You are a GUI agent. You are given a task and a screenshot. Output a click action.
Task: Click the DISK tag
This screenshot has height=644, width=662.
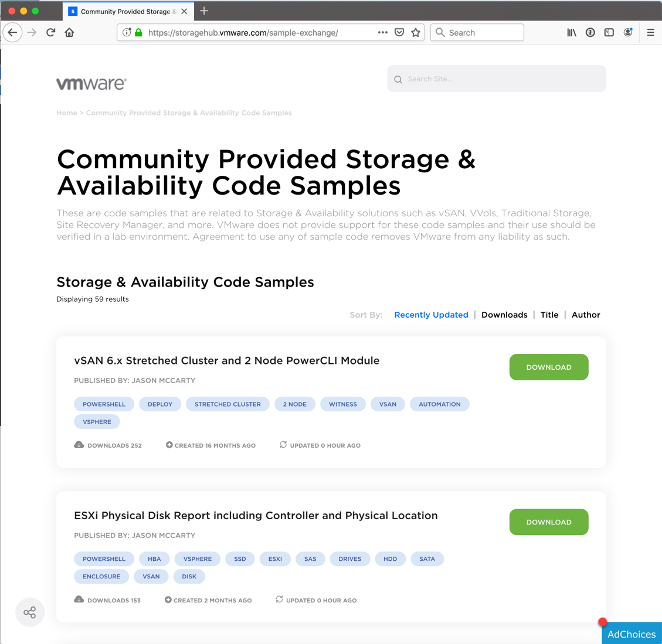tap(189, 577)
